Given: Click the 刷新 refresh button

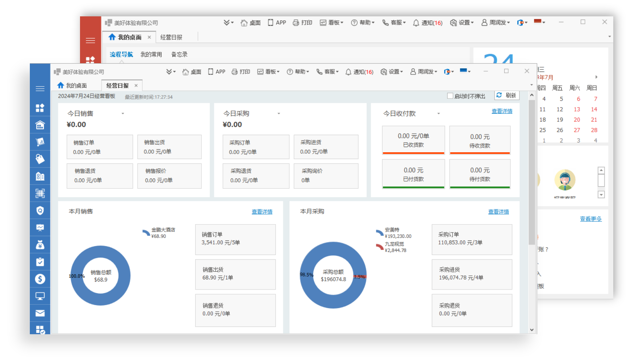Looking at the screenshot, I should pos(506,95).
